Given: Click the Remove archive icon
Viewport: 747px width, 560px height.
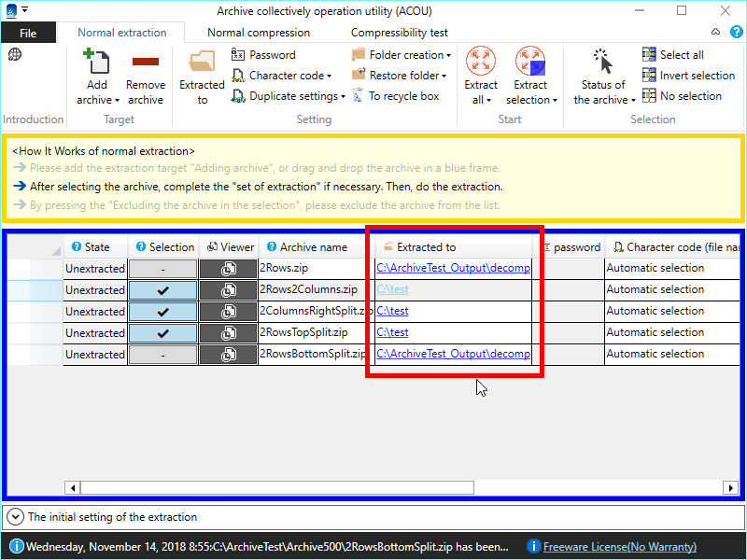Looking at the screenshot, I should tap(146, 63).
